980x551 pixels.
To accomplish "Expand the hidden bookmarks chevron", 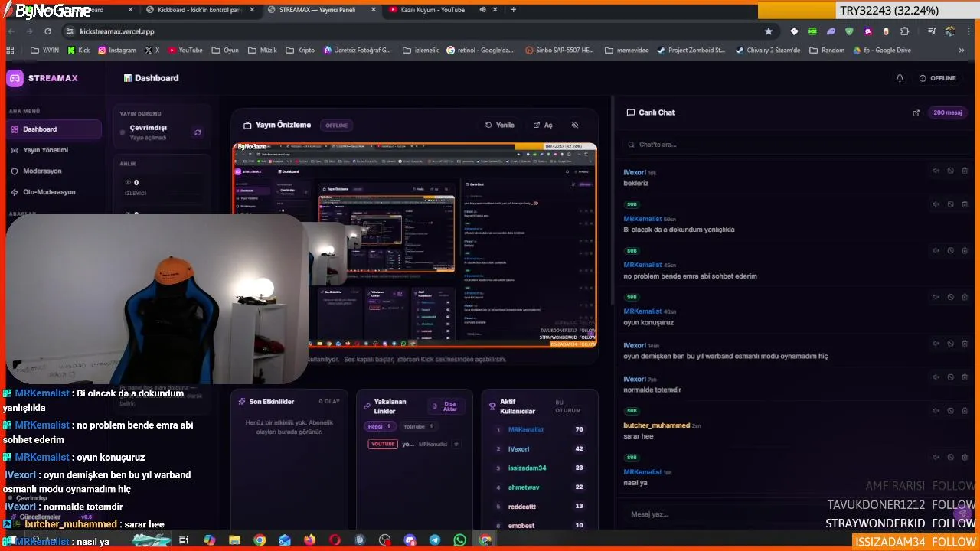I will pyautogui.click(x=962, y=51).
